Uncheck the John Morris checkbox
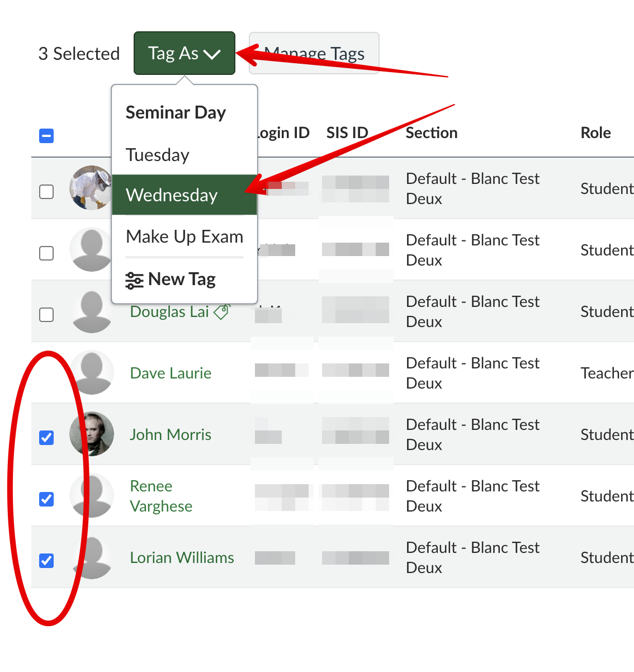Viewport: 634px width, 672px height. (47, 437)
